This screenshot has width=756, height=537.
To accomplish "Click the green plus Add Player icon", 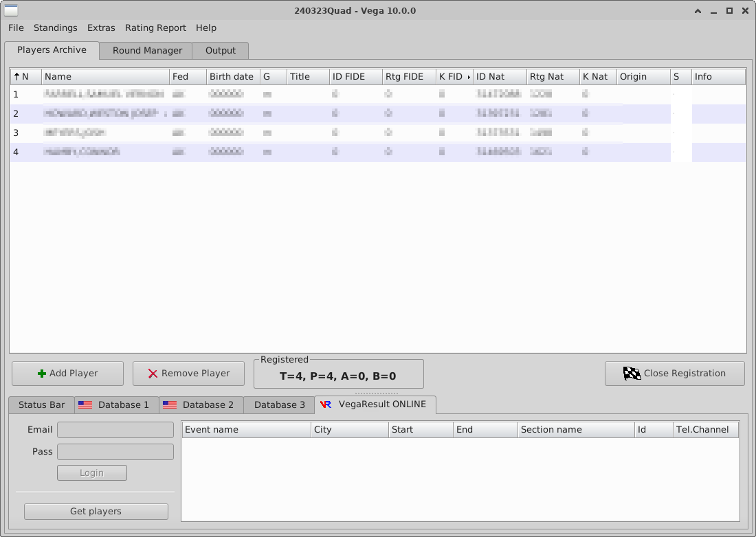I will pos(42,374).
